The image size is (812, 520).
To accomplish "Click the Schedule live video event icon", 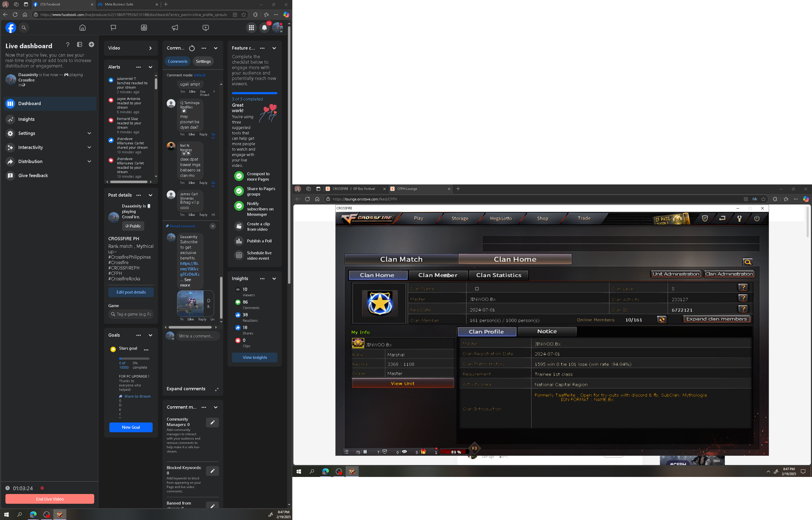I will point(239,256).
